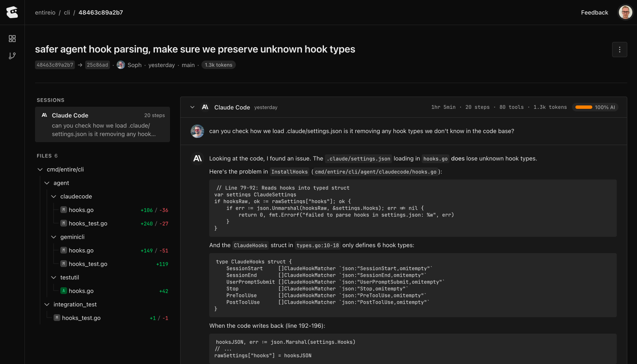Click the 100% AI progress indicator

click(x=595, y=107)
